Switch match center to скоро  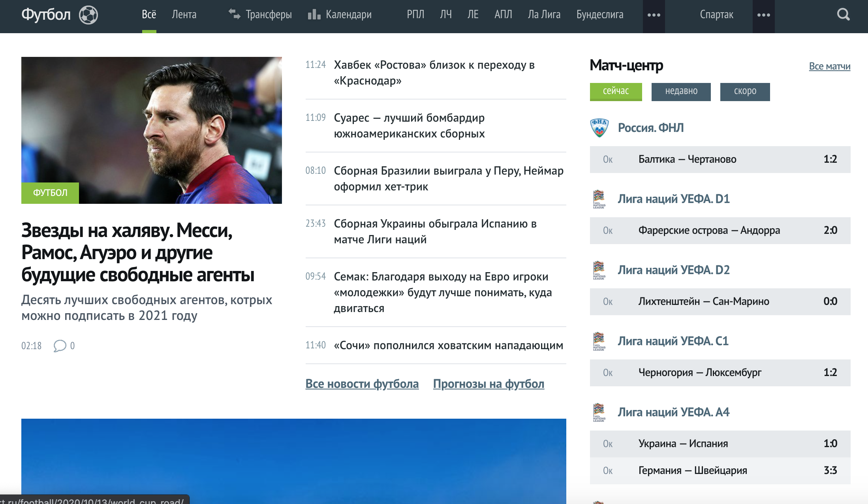[x=745, y=92]
